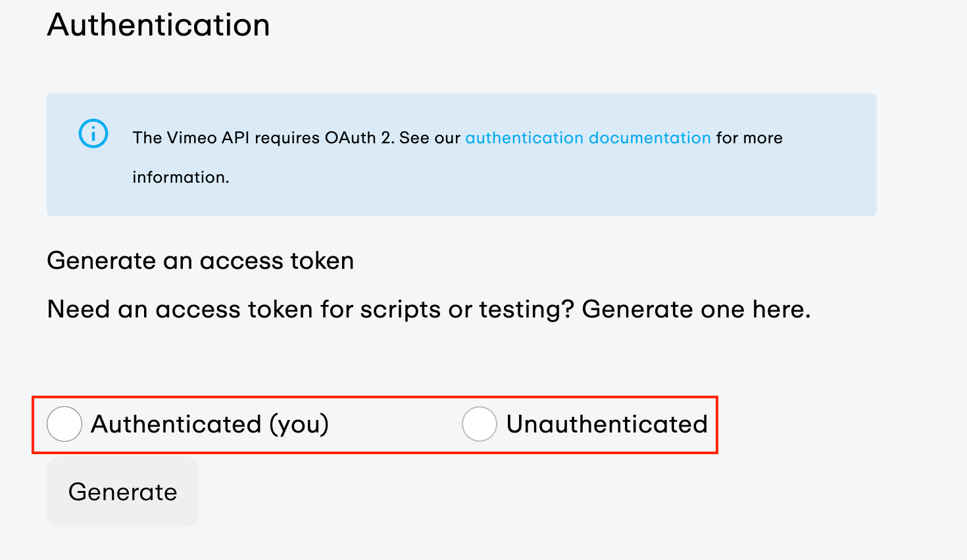
Task: Click the Authentication page heading
Action: coord(158,25)
